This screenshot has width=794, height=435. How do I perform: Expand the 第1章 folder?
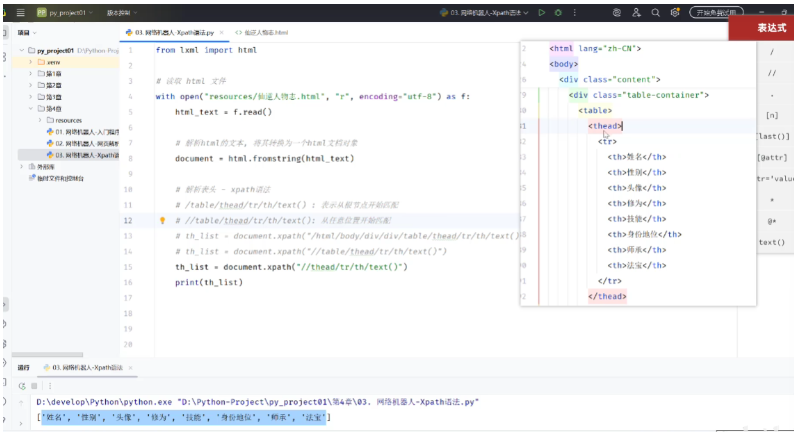(x=31, y=74)
